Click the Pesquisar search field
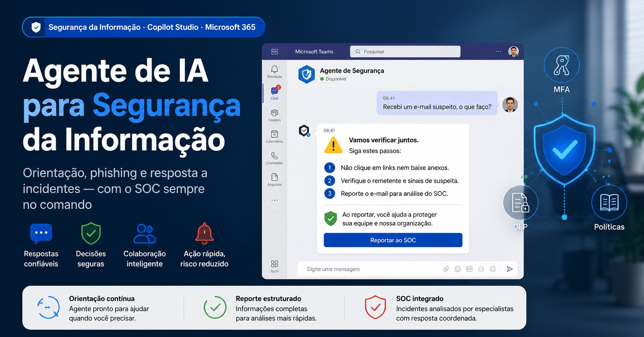 pyautogui.click(x=405, y=52)
